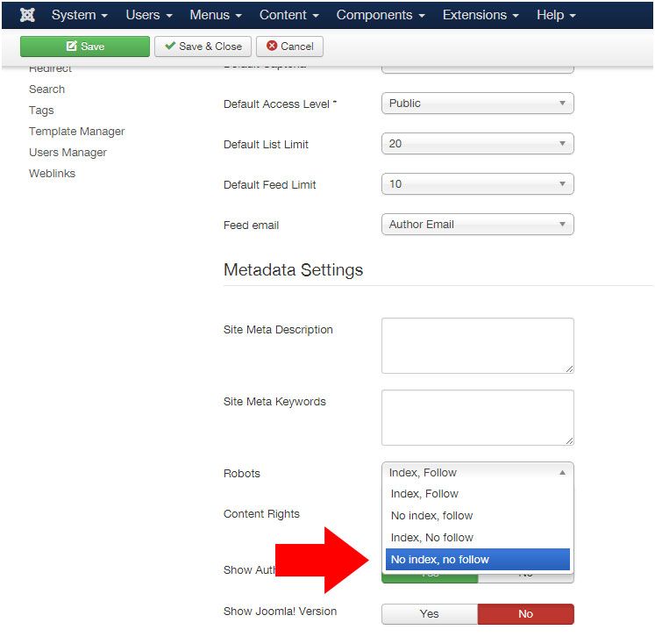Click the red Cancel button

coord(289,46)
